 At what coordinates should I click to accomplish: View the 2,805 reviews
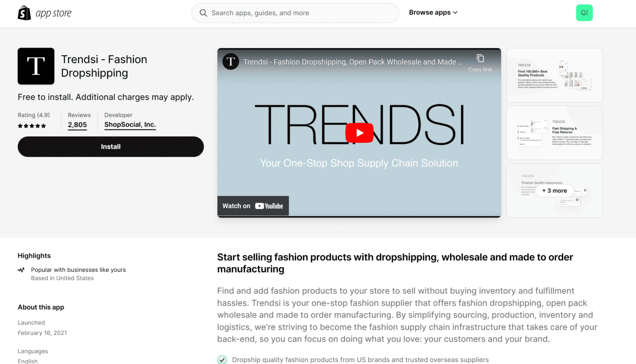coord(77,125)
